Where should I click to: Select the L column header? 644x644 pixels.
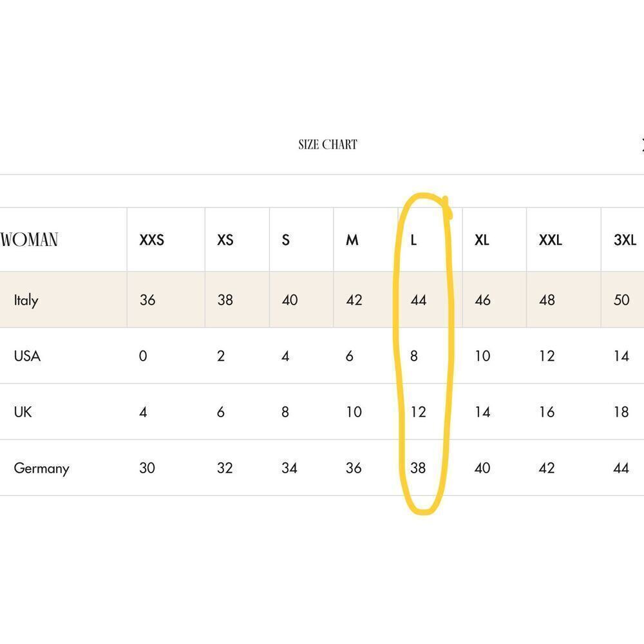(x=413, y=240)
